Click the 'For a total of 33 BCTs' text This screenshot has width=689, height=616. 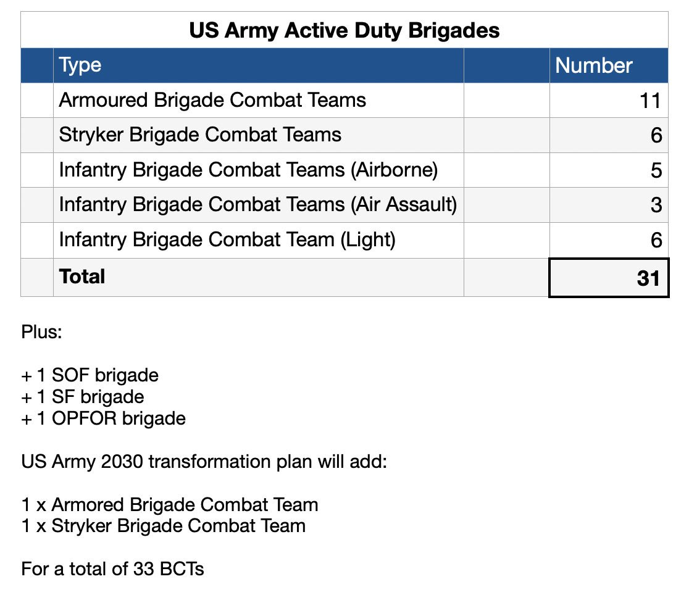click(112, 569)
